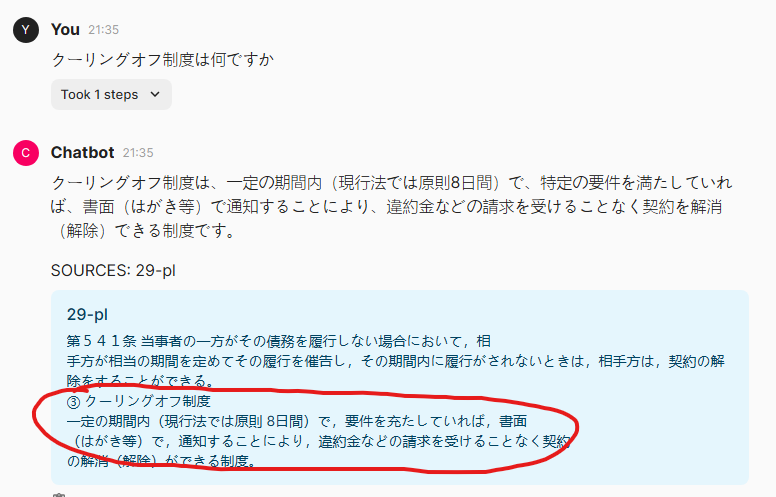Click the first line of the Chatbot answer

pos(391,183)
